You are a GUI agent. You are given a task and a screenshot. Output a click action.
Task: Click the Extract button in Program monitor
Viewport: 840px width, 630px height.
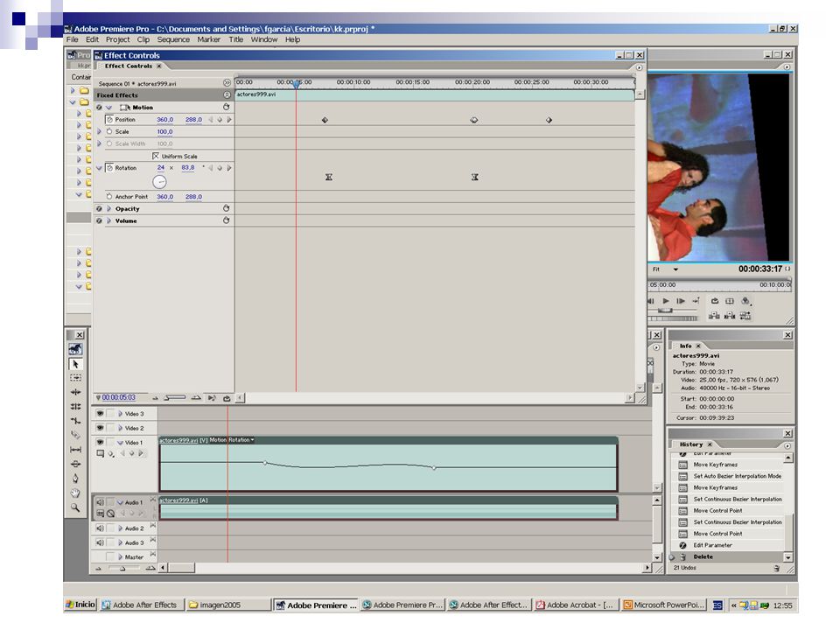pyautogui.click(x=730, y=316)
